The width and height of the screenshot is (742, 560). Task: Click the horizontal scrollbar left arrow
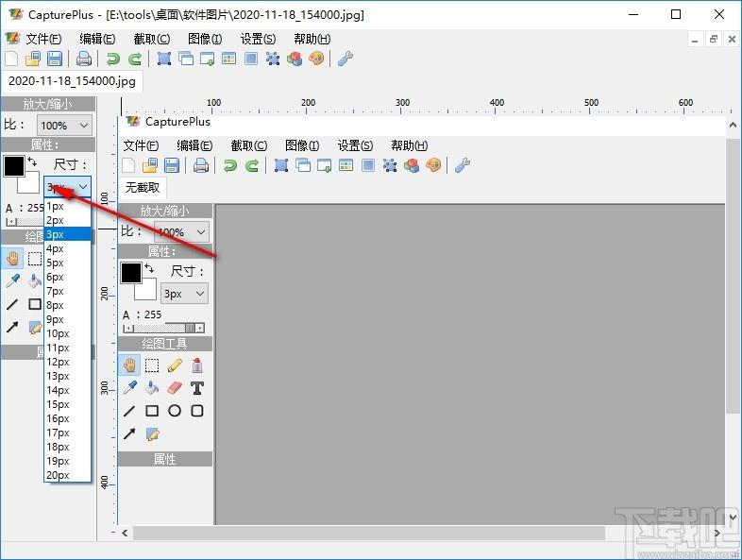125,533
